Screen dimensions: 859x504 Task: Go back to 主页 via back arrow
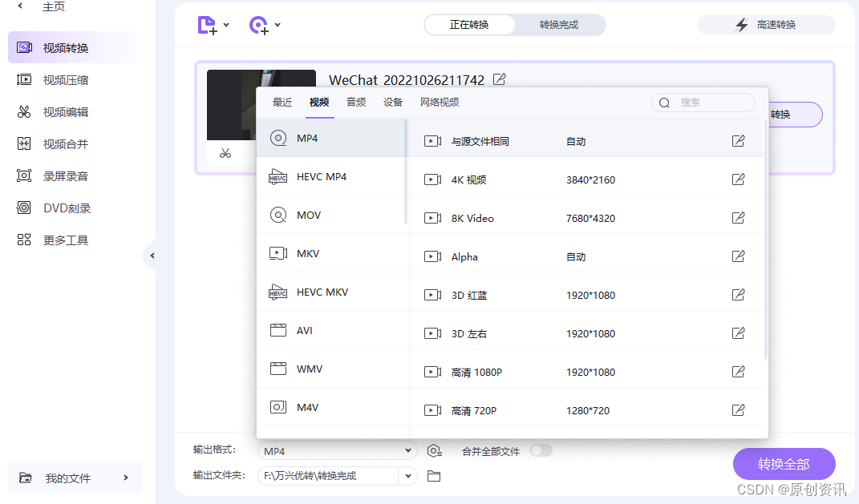(x=20, y=6)
